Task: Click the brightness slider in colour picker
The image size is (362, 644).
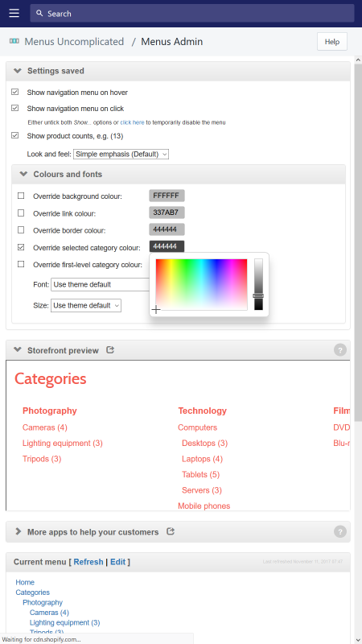Action: coord(258,284)
